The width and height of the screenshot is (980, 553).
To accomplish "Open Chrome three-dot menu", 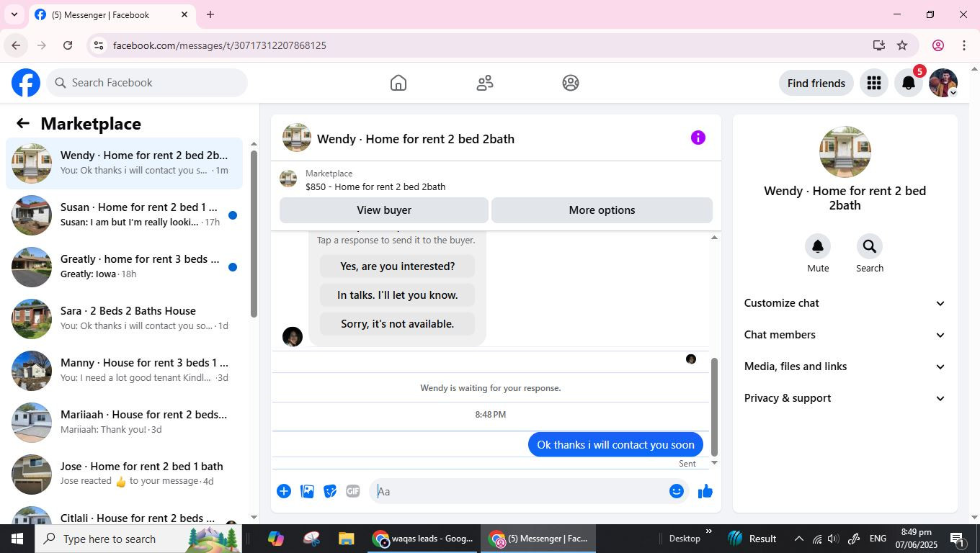I will 964,45.
